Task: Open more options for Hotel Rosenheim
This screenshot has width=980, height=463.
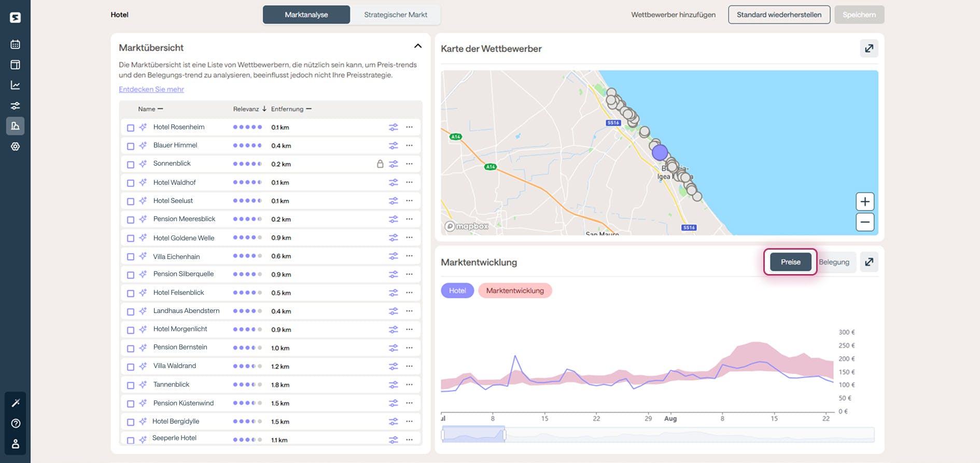Action: coord(410,127)
